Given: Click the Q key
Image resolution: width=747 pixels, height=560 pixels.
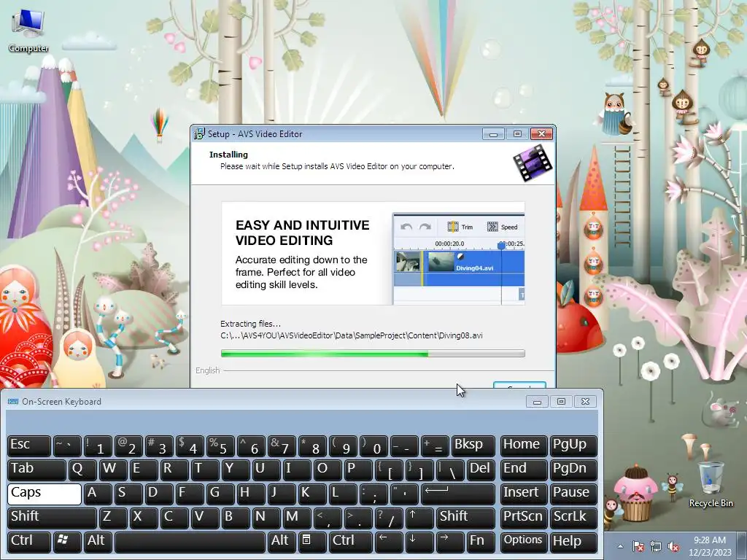Looking at the screenshot, I should [83, 470].
